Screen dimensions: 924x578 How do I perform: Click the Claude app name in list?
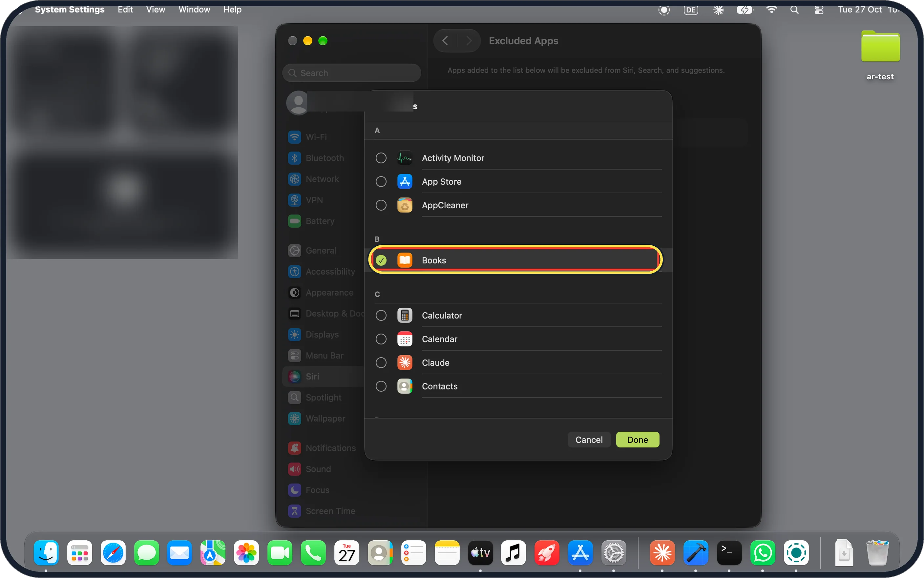coord(435,363)
